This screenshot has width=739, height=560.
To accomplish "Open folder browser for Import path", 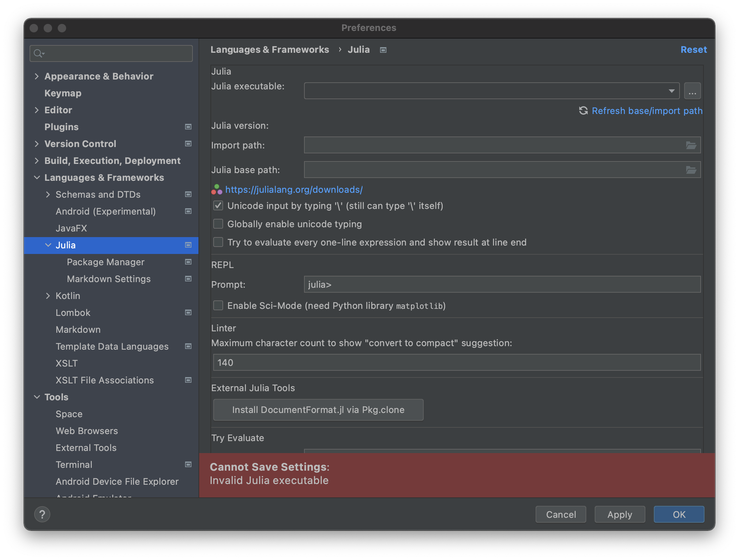I will [x=692, y=145].
